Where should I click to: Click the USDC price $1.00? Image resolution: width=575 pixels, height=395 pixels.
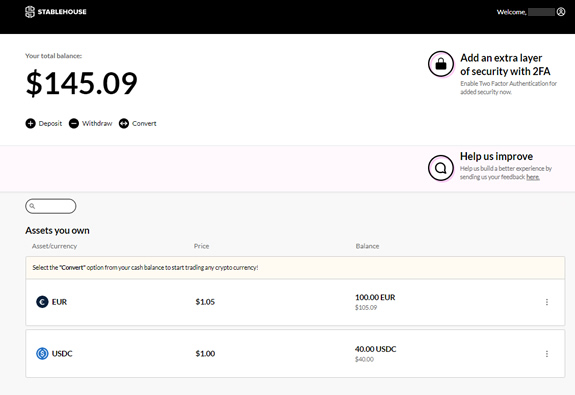(205, 354)
